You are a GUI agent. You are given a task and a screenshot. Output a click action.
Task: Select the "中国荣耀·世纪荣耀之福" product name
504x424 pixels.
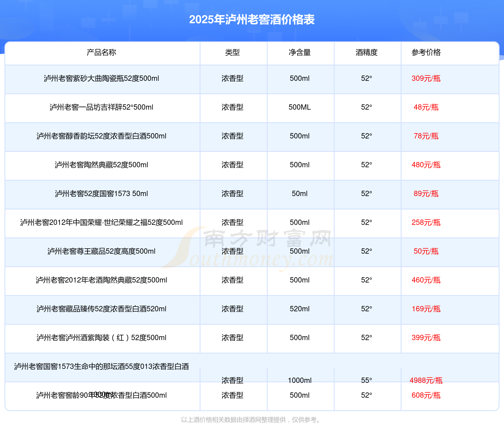point(101,222)
